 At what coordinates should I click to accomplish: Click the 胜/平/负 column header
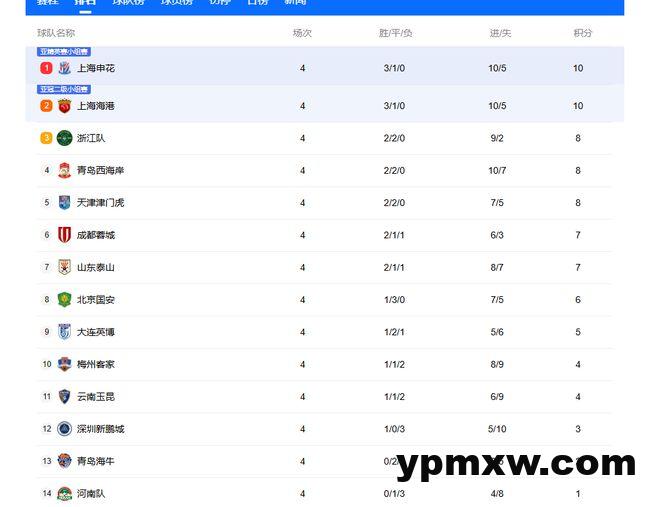point(395,33)
